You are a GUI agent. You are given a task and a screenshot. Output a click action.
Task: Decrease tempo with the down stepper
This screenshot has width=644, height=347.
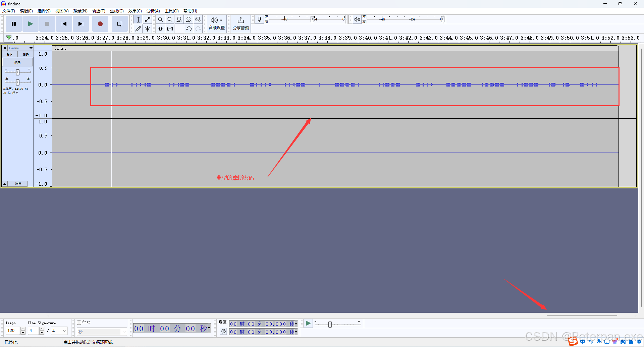pyautogui.click(x=23, y=333)
